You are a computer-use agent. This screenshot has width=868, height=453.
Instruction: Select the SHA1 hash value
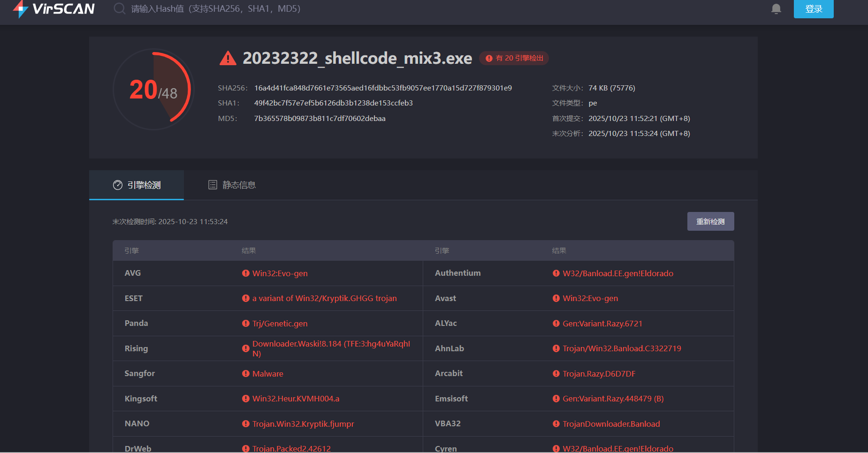tap(334, 103)
